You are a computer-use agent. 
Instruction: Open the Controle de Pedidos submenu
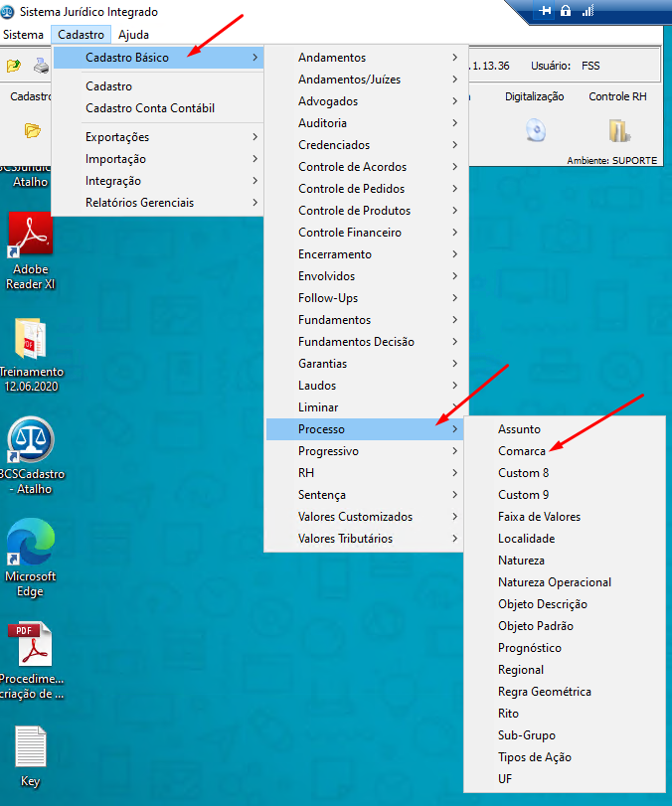point(366,189)
